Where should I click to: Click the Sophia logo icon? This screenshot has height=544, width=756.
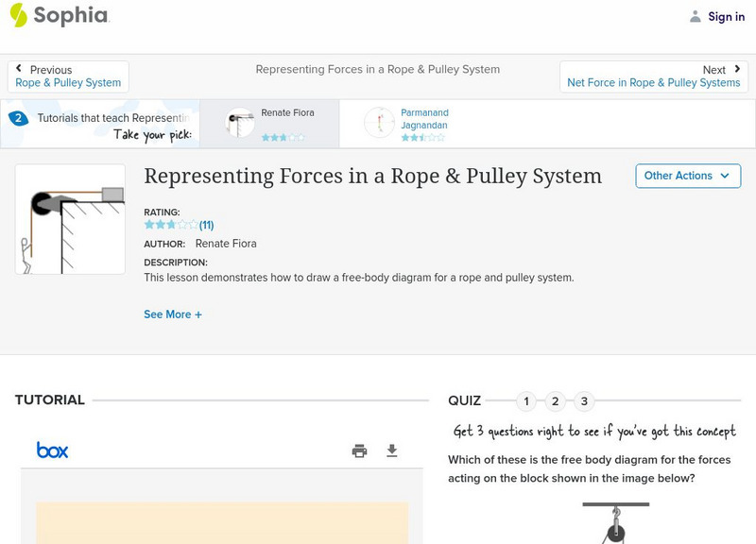click(18, 15)
